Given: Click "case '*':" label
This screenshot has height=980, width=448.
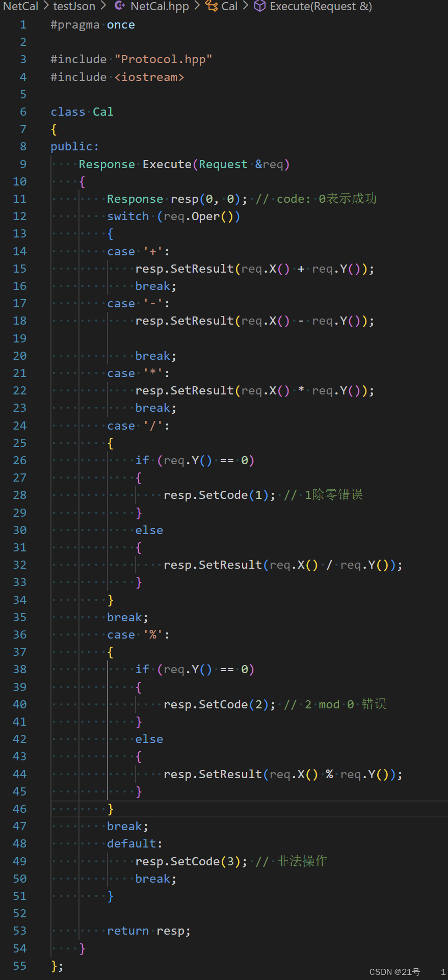Looking at the screenshot, I should pyautogui.click(x=138, y=374).
